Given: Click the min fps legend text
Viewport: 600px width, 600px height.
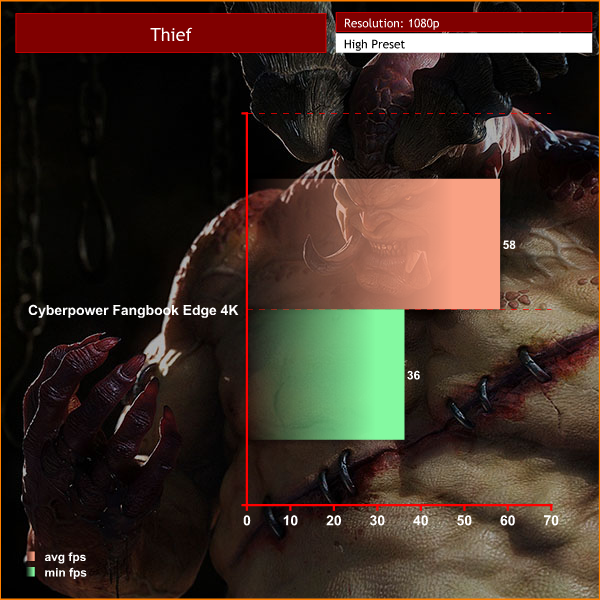Looking at the screenshot, I should (65, 573).
